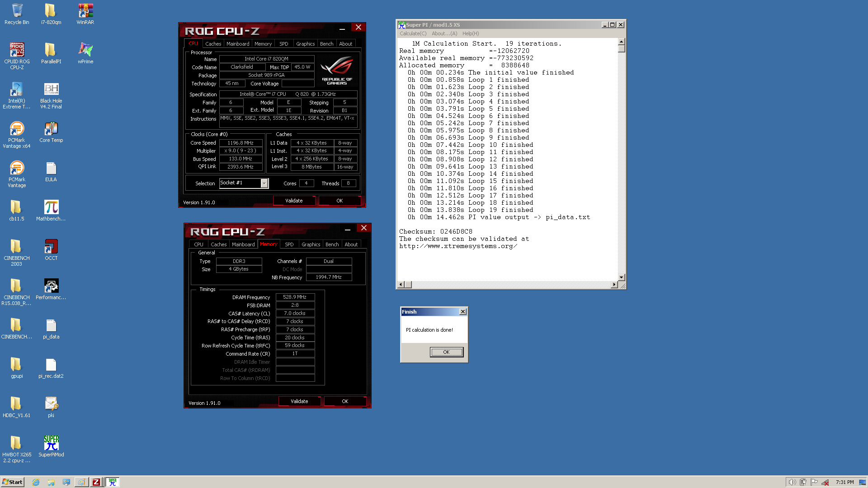Open the pki certificate icon
The image size is (868, 488).
51,407
